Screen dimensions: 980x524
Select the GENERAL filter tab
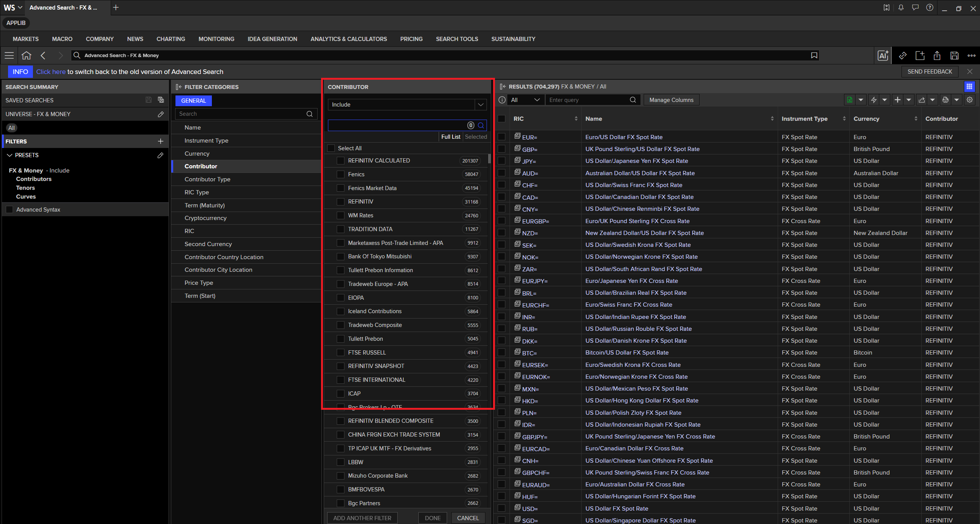coord(193,101)
